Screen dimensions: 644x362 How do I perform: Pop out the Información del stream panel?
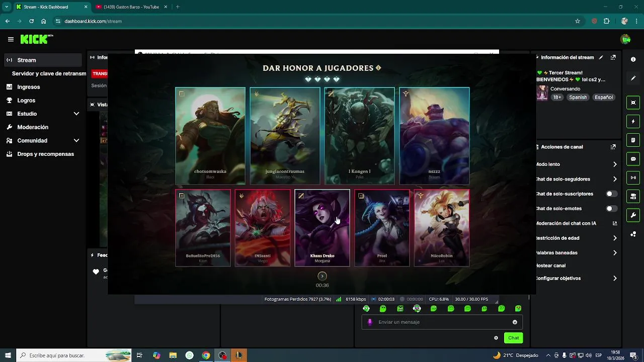613,57
